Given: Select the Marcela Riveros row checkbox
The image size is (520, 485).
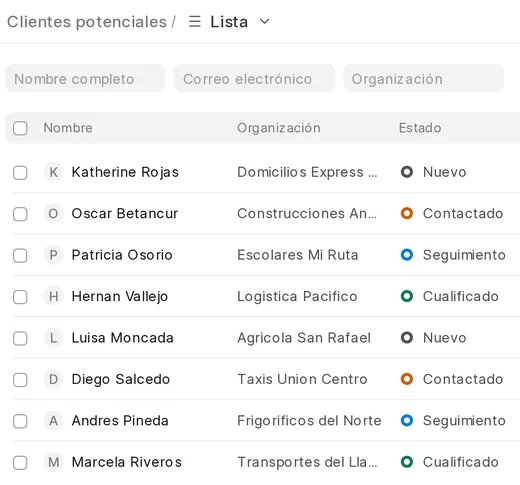Looking at the screenshot, I should pos(20,463).
